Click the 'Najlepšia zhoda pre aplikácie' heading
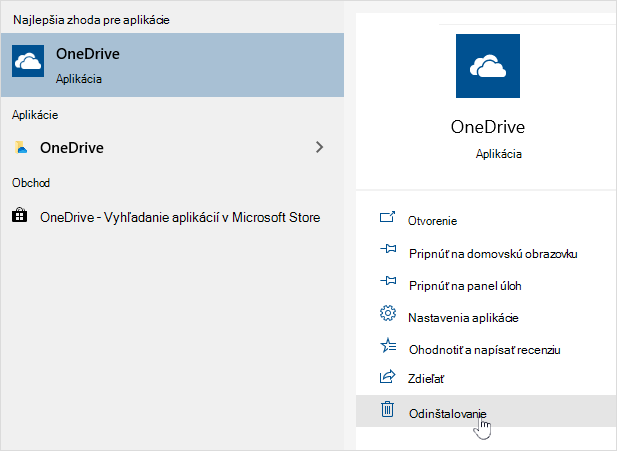 point(91,20)
